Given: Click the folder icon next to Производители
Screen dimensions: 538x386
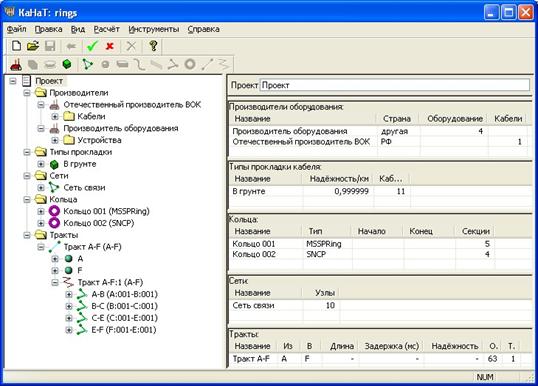Looking at the screenshot, I should pos(41,93).
